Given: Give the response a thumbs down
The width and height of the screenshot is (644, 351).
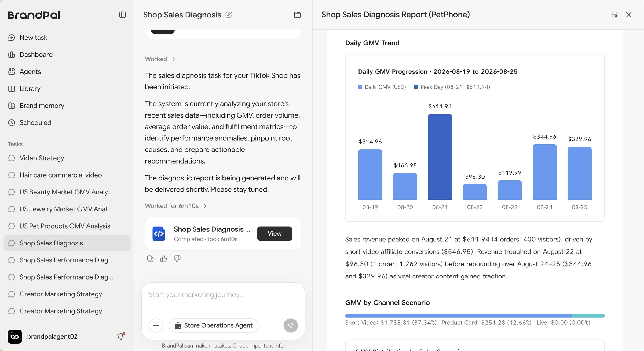Looking at the screenshot, I should point(177,259).
